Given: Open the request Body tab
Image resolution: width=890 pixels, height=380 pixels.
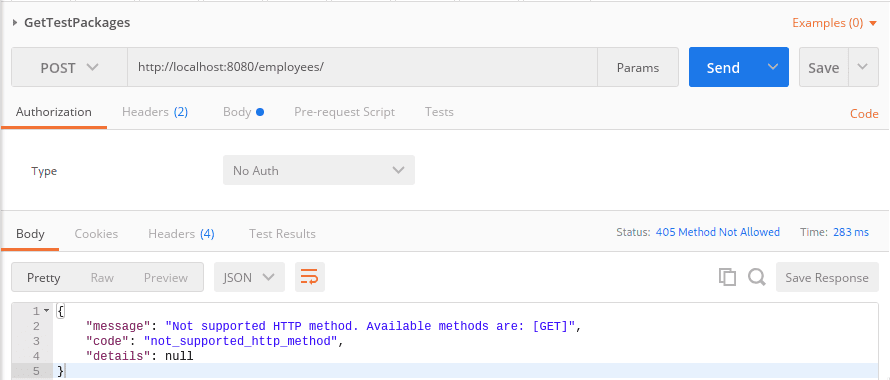Looking at the screenshot, I should (244, 112).
